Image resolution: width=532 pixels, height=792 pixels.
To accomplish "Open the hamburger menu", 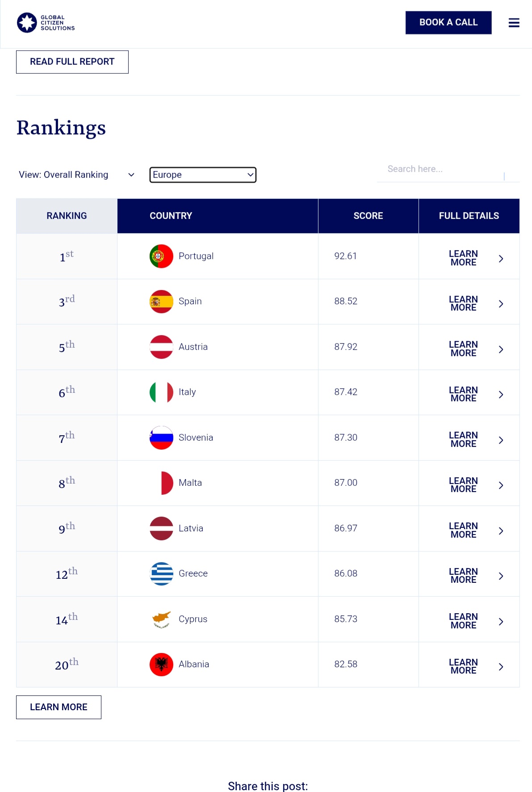I will pos(514,23).
